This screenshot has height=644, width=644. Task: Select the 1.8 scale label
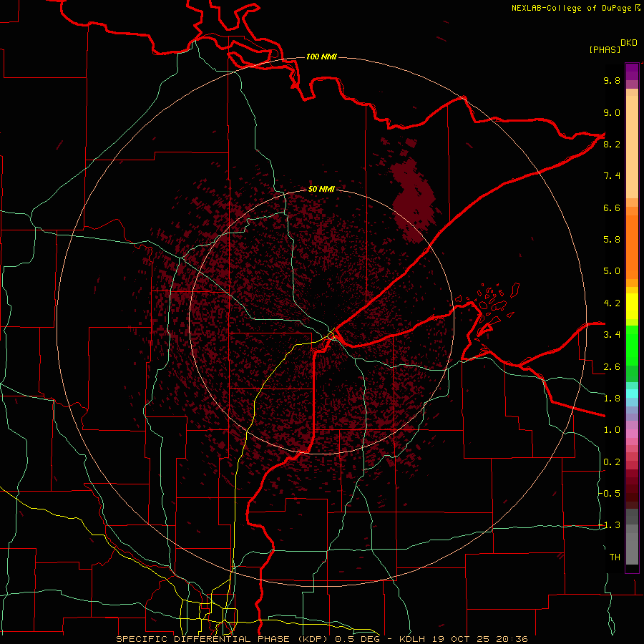point(612,399)
